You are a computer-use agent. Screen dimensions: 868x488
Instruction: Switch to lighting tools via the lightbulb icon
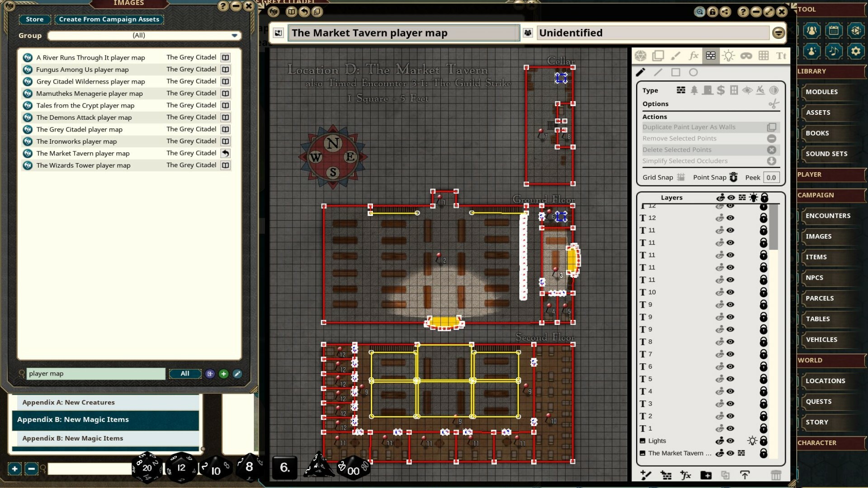point(728,56)
